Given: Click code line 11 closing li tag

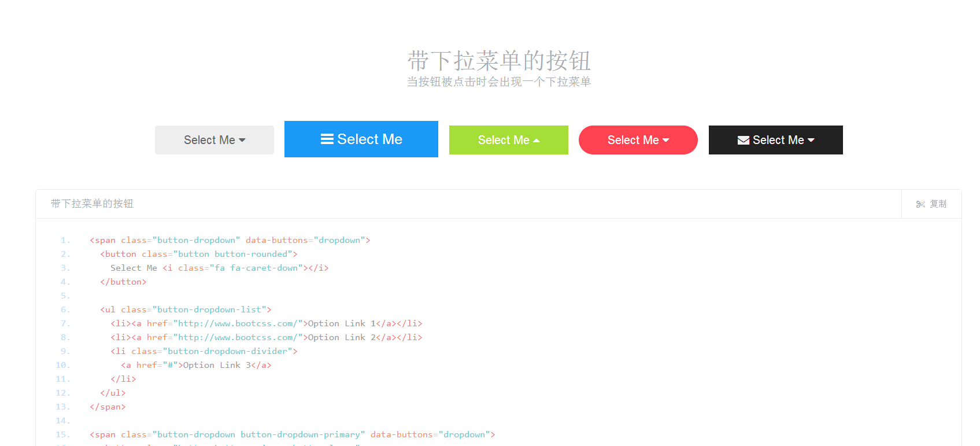Looking at the screenshot, I should 123,379.
